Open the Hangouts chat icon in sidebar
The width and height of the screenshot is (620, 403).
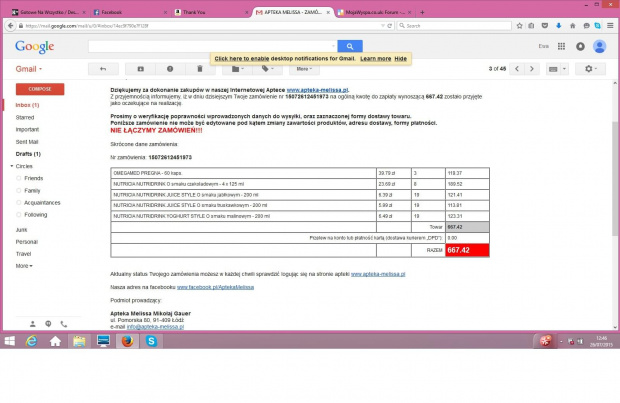(48, 324)
